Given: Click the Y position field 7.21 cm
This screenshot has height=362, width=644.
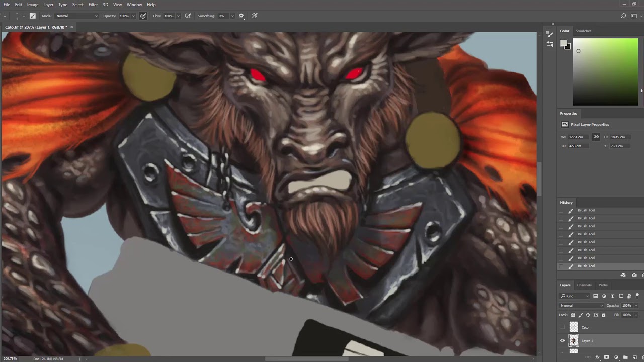Looking at the screenshot, I should click(621, 146).
